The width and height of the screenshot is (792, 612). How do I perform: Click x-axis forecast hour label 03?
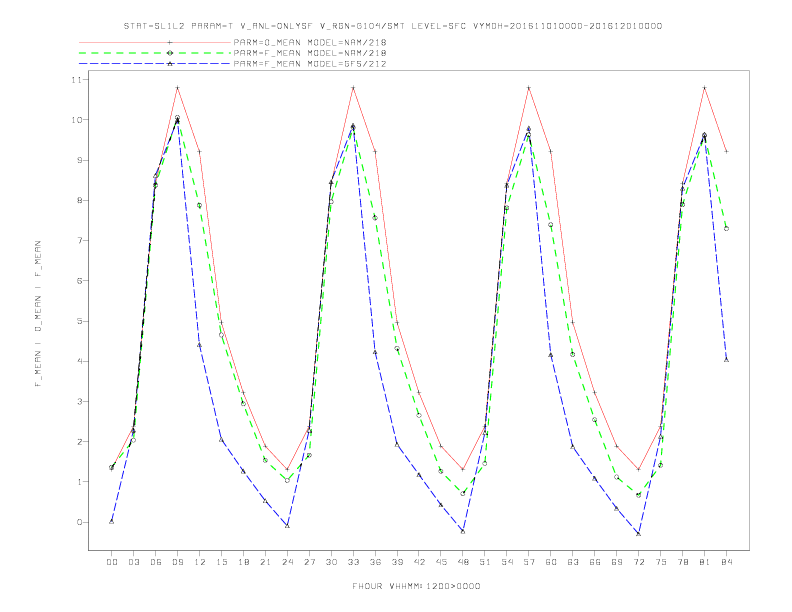click(133, 562)
